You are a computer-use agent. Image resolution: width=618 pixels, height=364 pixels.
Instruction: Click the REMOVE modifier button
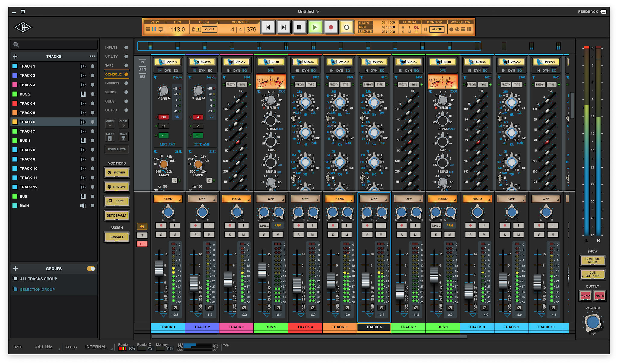(116, 187)
